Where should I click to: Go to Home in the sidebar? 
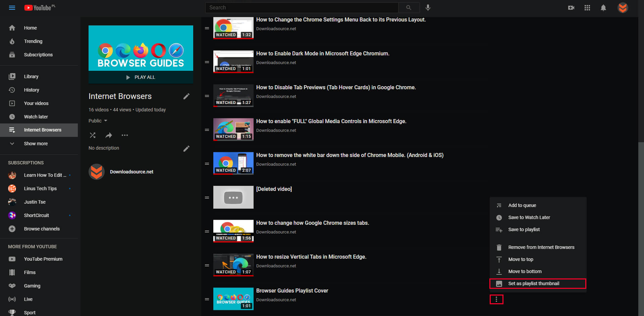(x=39, y=28)
